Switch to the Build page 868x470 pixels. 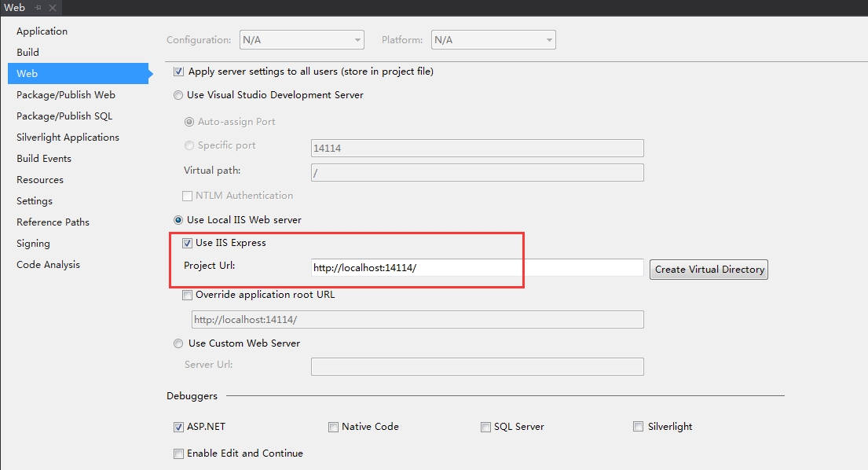coord(27,52)
